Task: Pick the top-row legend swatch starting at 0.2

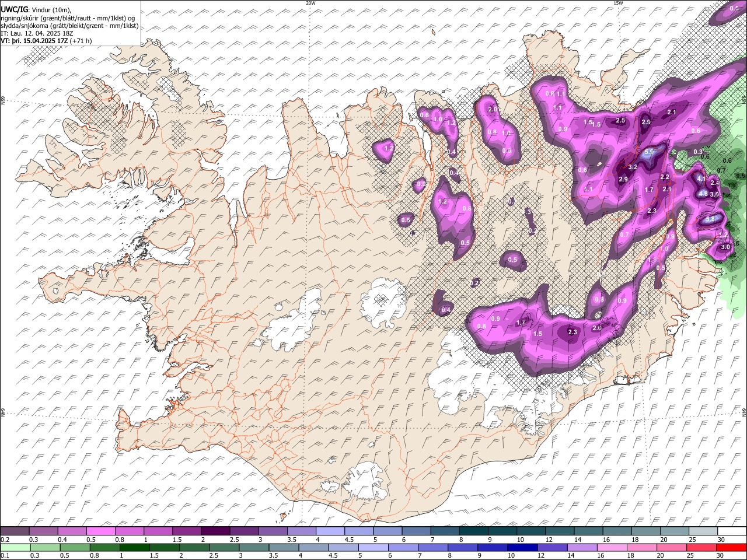Action: click(x=15, y=531)
